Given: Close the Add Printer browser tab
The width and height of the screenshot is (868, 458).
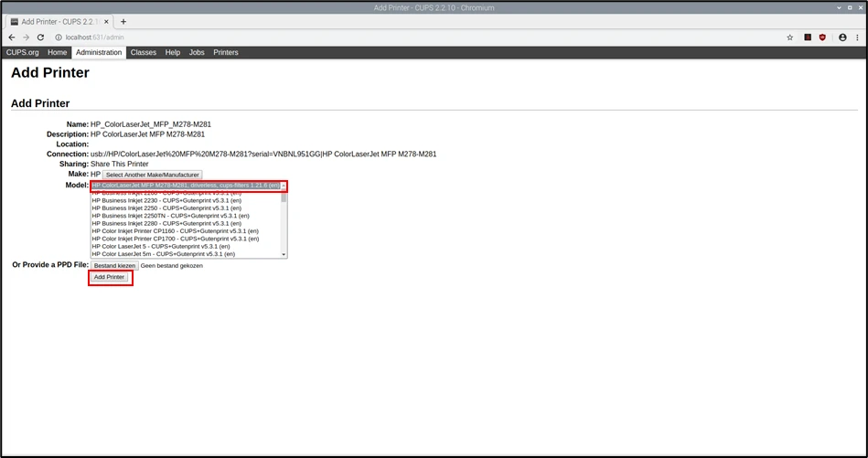Looking at the screenshot, I should pyautogui.click(x=106, y=22).
